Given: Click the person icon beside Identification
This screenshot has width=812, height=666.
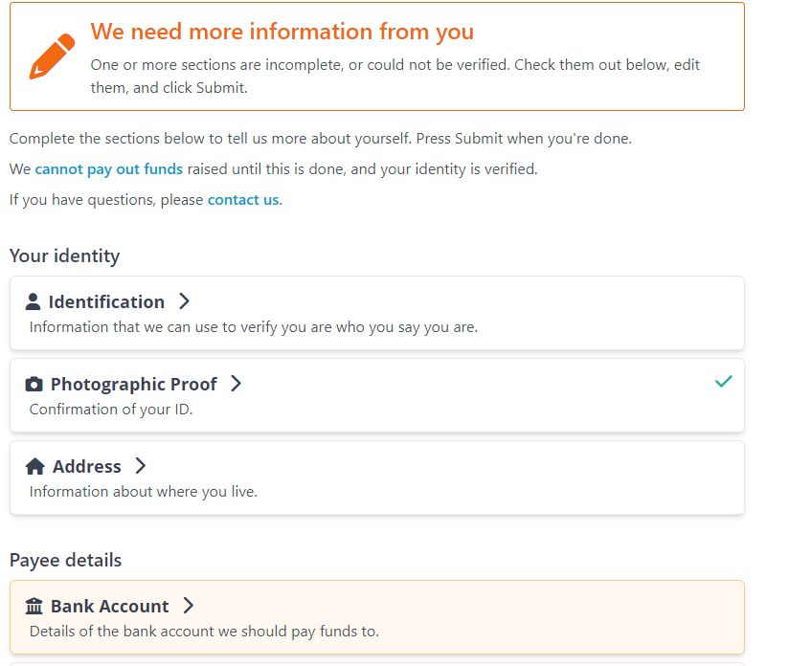Looking at the screenshot, I should [x=33, y=301].
